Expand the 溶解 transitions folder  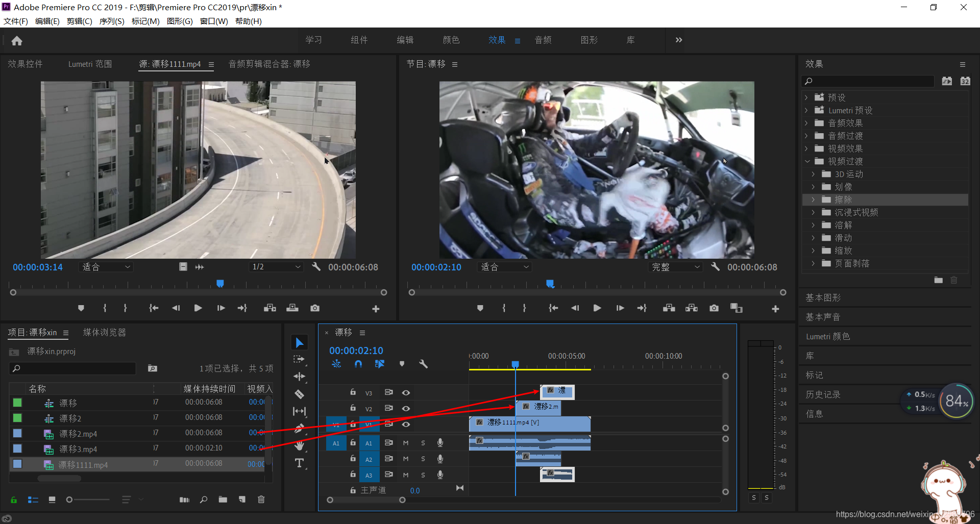813,225
